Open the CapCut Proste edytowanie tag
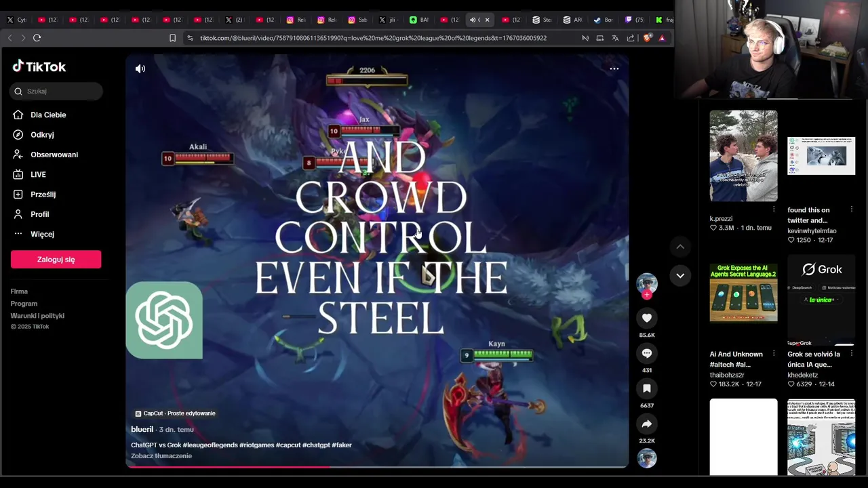Viewport: 868px width, 488px height. [175, 413]
